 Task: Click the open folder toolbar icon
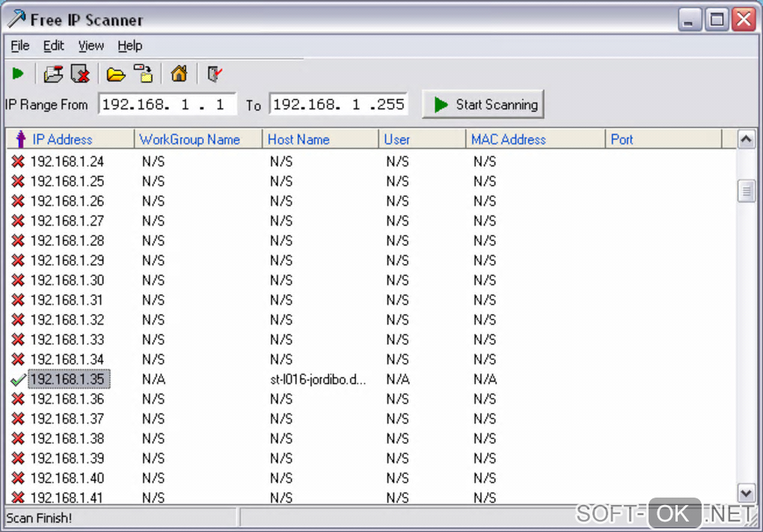(x=116, y=75)
